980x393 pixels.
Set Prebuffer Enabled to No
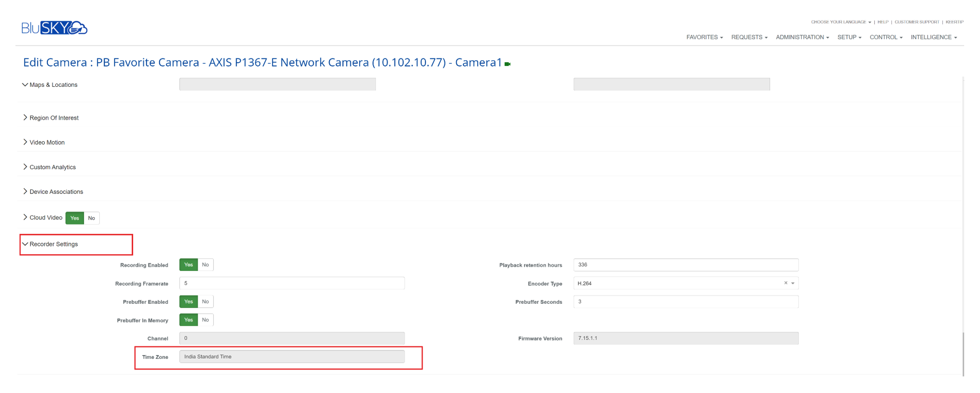[x=205, y=302]
